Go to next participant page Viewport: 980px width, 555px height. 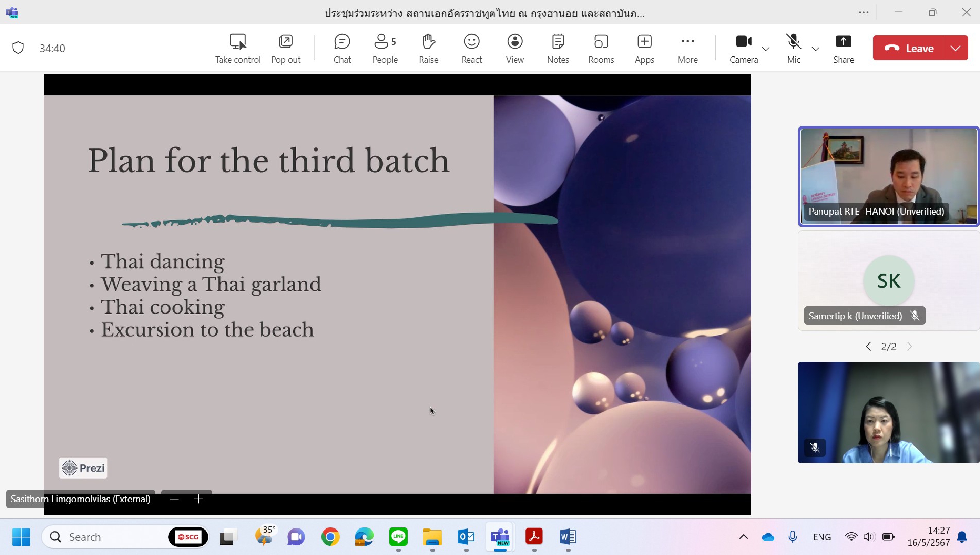tap(909, 347)
